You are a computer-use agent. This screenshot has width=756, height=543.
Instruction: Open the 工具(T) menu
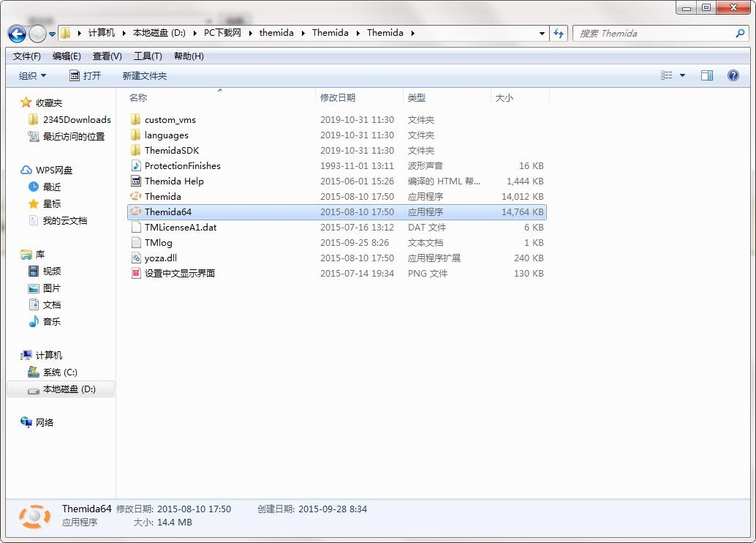148,56
